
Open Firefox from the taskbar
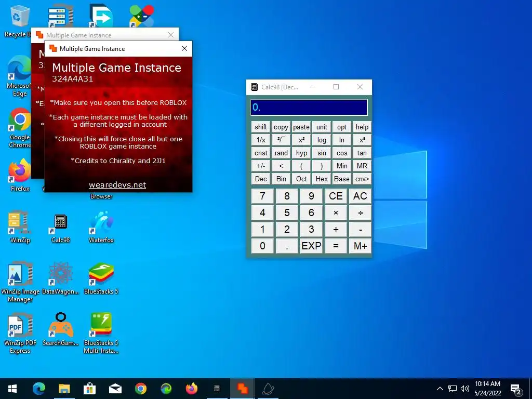pos(191,389)
